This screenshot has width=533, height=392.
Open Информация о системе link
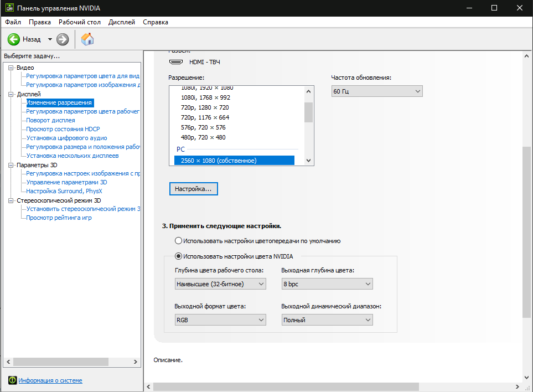(50, 380)
